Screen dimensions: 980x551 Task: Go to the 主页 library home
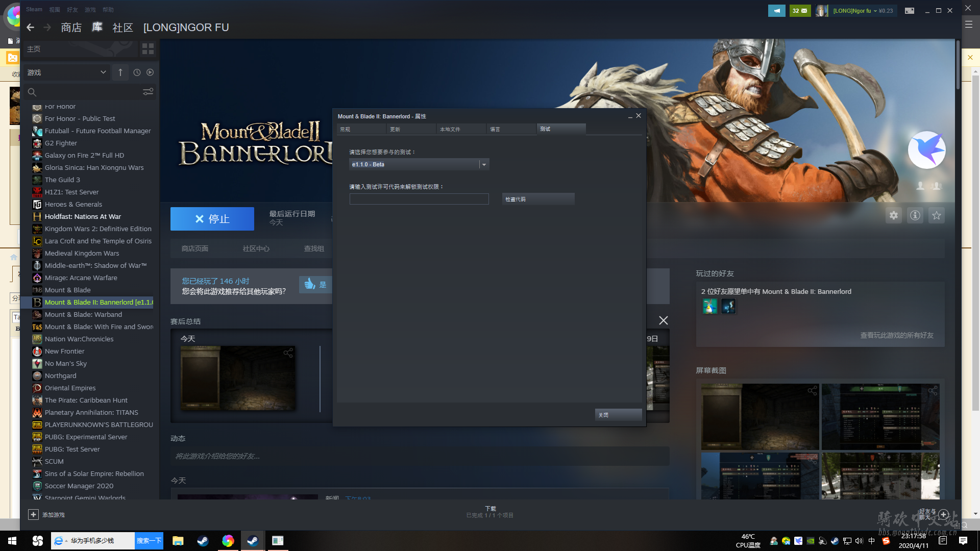point(81,49)
